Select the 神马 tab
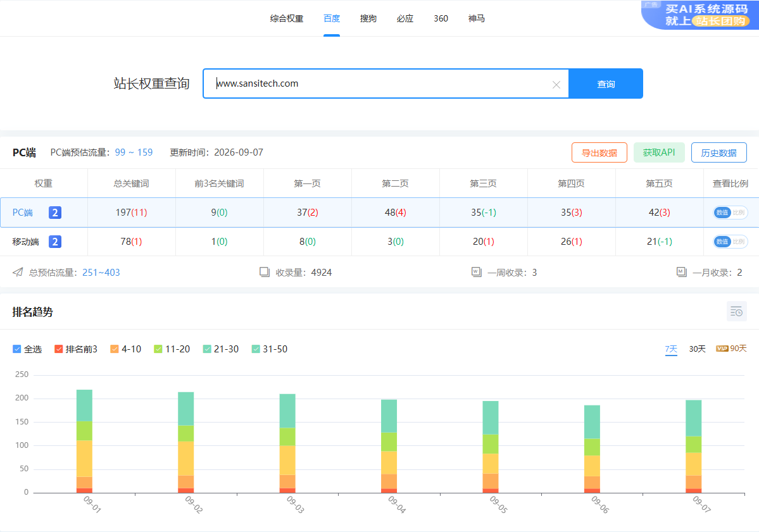 [476, 18]
